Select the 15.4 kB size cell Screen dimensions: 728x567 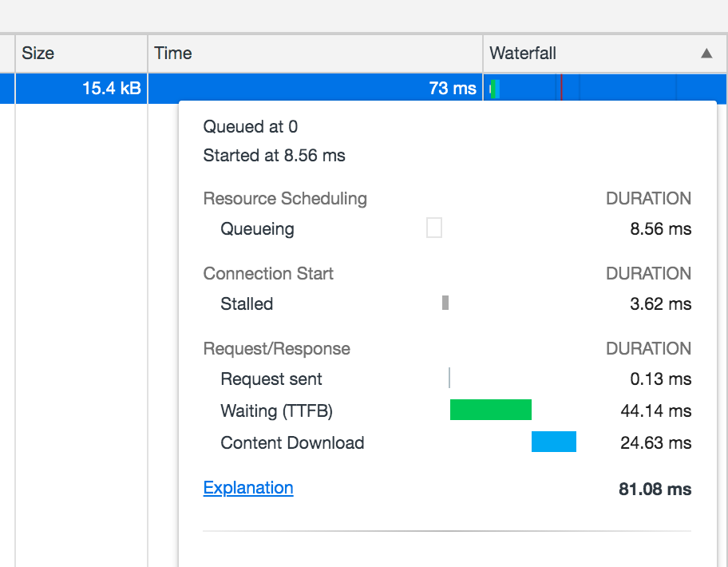[111, 89]
